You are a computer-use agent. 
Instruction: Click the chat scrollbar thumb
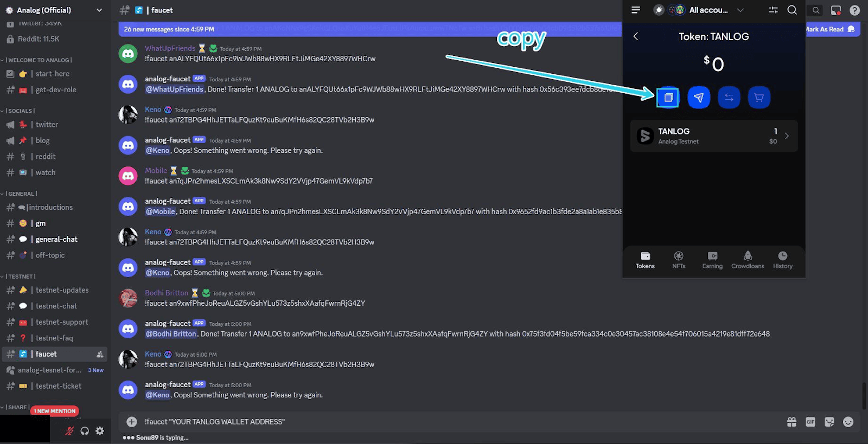[x=864, y=396]
